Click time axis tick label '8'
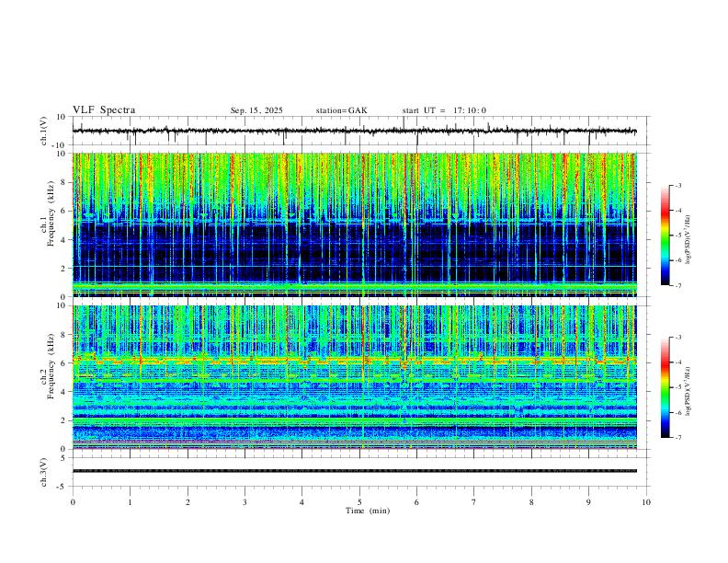Viewport: 728px width, 563px height. click(x=531, y=502)
